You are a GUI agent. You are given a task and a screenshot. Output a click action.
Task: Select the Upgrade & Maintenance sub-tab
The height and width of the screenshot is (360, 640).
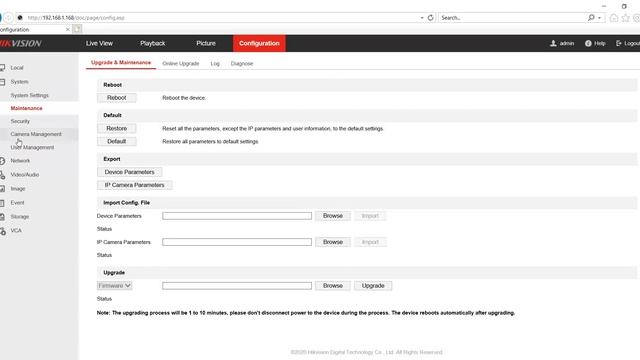point(121,63)
